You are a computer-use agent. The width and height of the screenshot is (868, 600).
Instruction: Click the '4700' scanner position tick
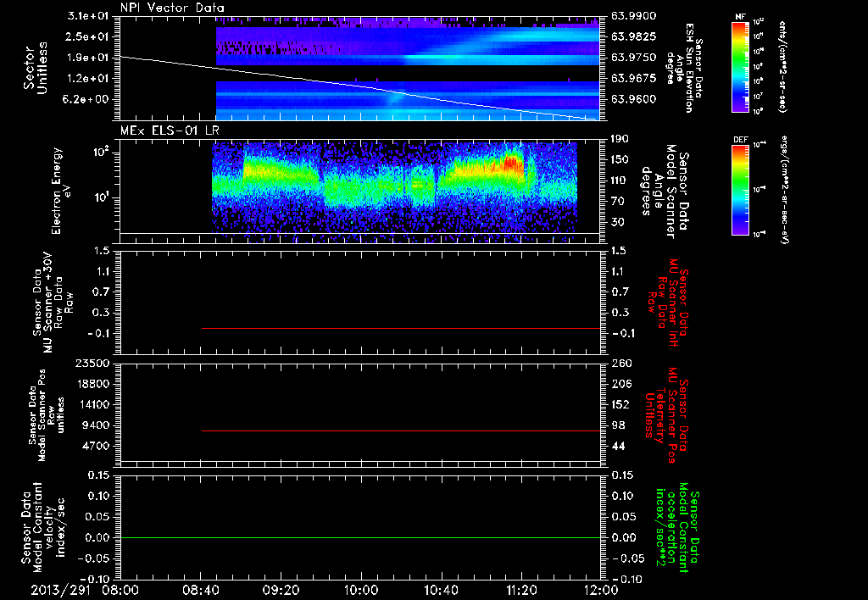pyautogui.click(x=96, y=446)
